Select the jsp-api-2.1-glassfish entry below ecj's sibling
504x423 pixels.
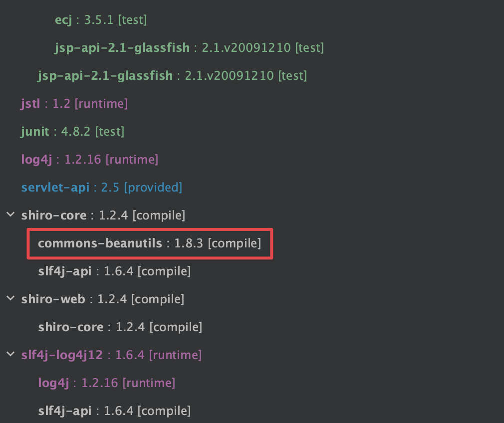pyautogui.click(x=105, y=76)
